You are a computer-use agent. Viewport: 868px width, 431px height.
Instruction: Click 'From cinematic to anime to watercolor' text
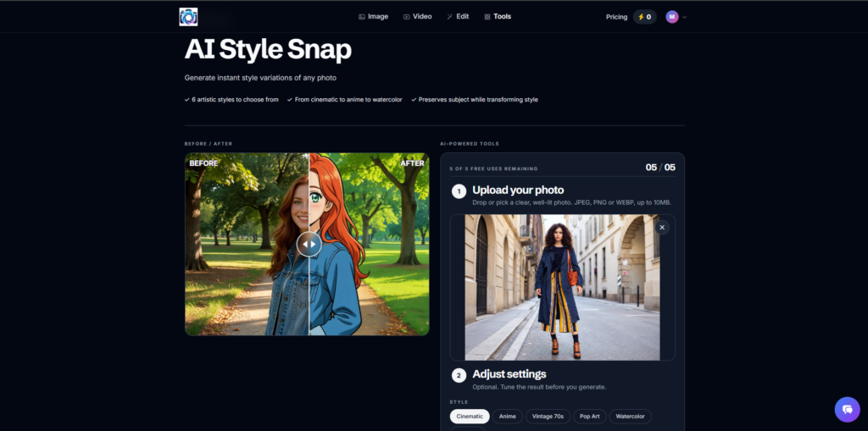pyautogui.click(x=348, y=100)
